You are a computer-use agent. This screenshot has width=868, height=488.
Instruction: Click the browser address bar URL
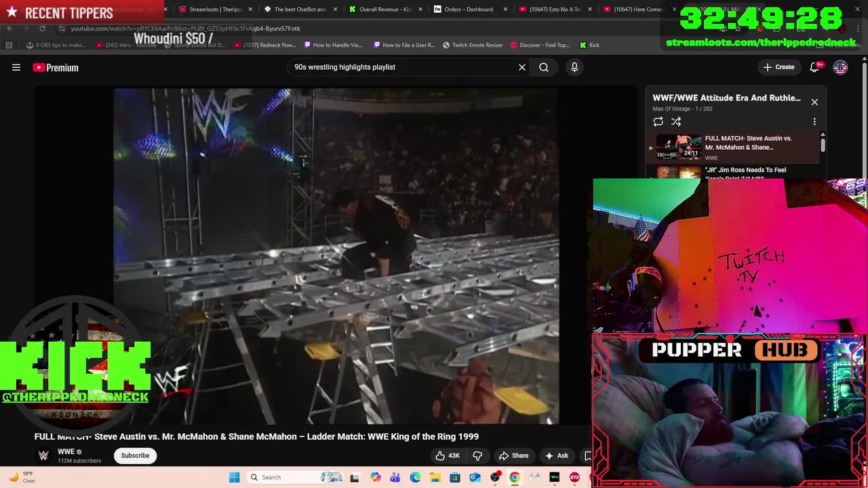185,28
